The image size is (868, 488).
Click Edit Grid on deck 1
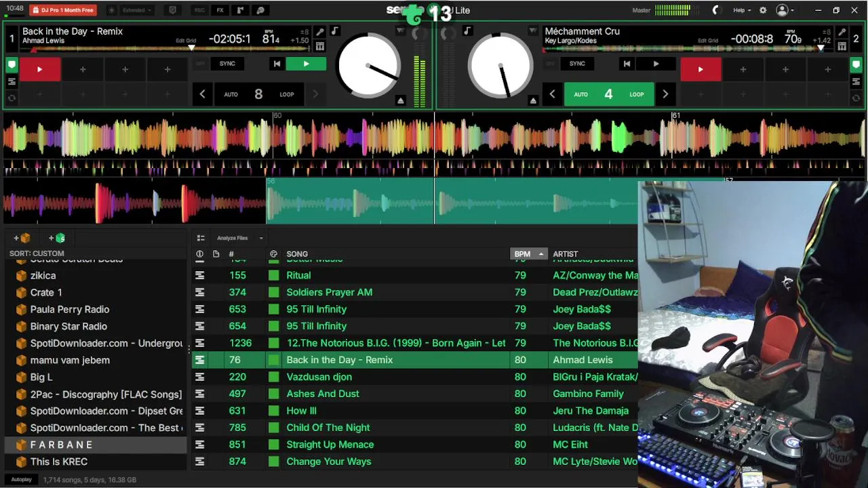tap(186, 41)
